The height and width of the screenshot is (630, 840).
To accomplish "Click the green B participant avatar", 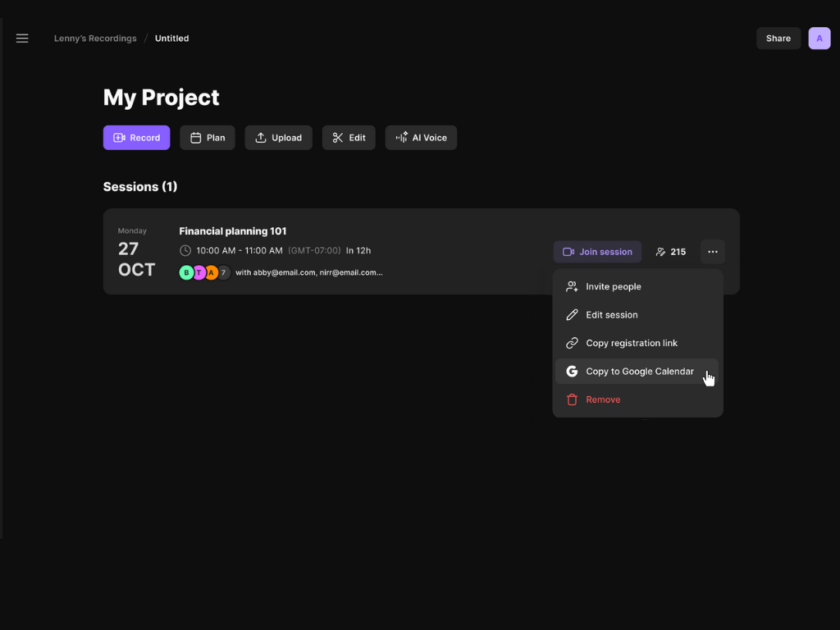I will pyautogui.click(x=186, y=272).
